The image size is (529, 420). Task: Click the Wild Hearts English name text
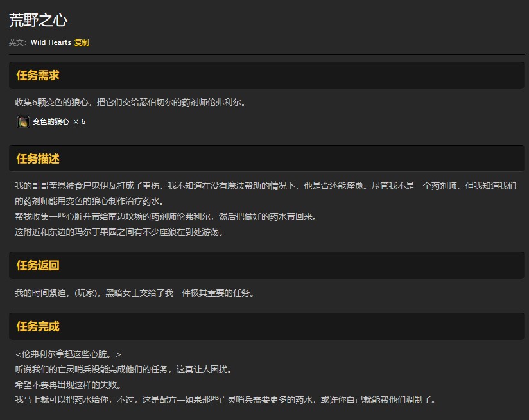(51, 42)
